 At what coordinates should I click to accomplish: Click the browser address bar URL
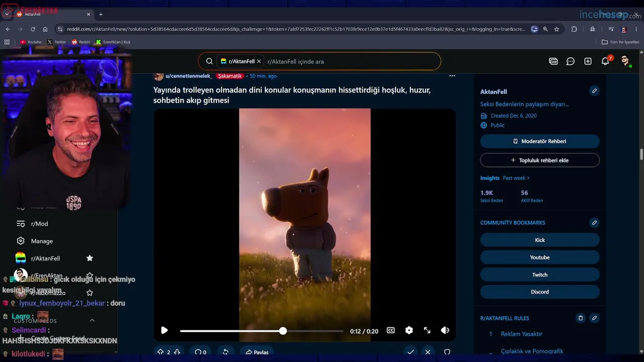296,29
